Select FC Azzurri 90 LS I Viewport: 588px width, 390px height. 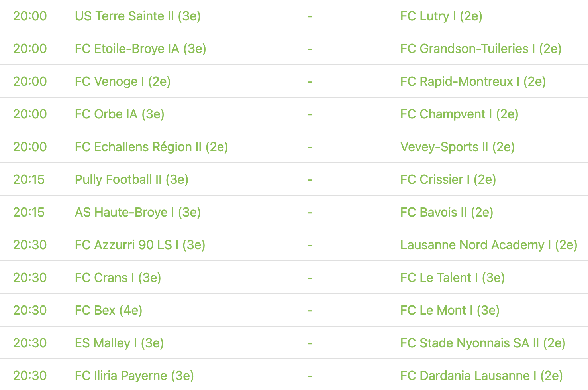[140, 245]
